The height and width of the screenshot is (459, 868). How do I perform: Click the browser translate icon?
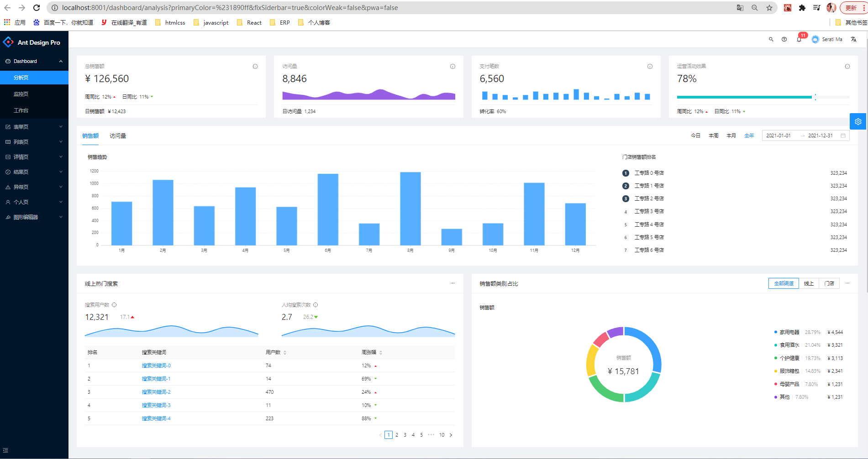pyautogui.click(x=740, y=8)
